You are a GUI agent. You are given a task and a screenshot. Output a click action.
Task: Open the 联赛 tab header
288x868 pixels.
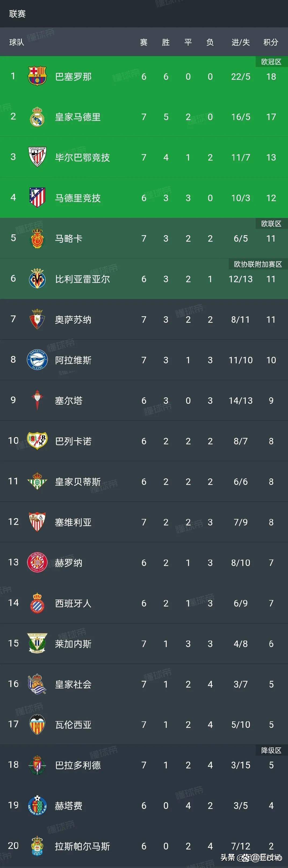point(17,14)
